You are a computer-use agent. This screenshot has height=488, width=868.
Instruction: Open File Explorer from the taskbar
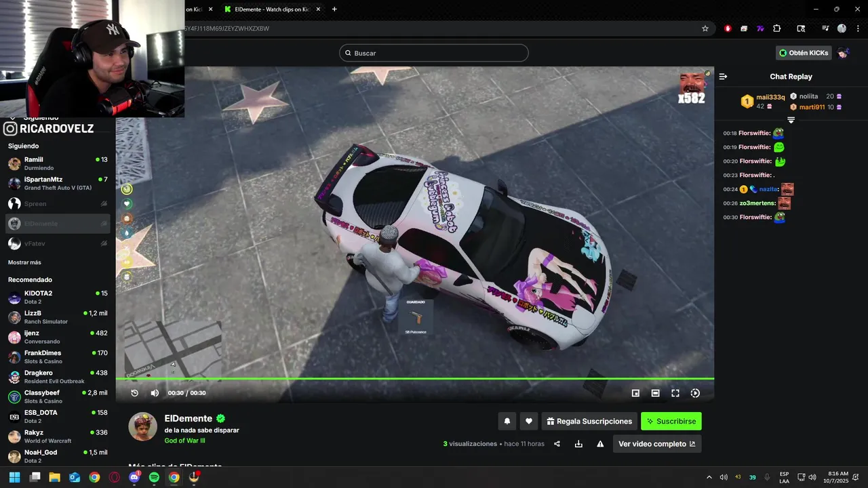click(x=54, y=477)
